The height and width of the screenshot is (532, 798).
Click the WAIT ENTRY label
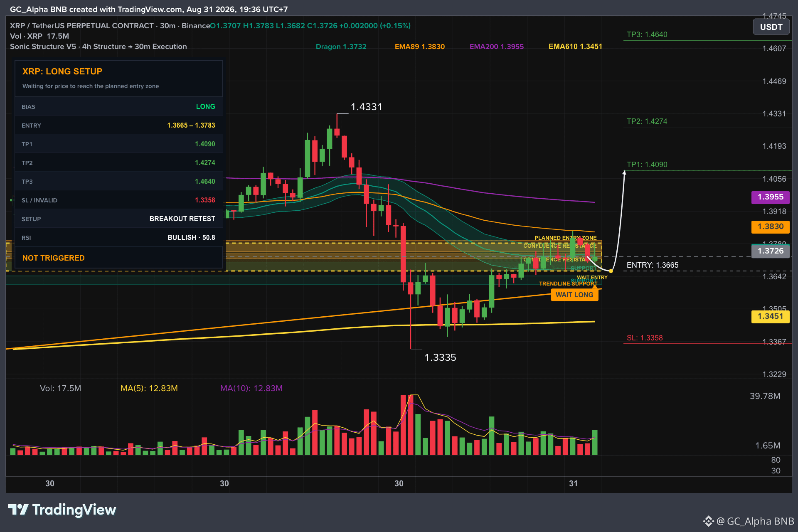click(592, 278)
